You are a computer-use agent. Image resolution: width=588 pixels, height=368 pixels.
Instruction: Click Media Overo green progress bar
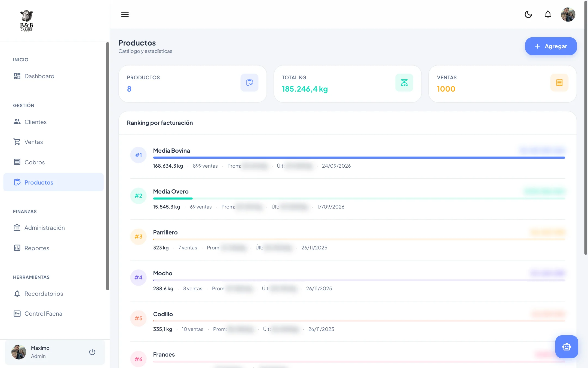[x=173, y=198]
